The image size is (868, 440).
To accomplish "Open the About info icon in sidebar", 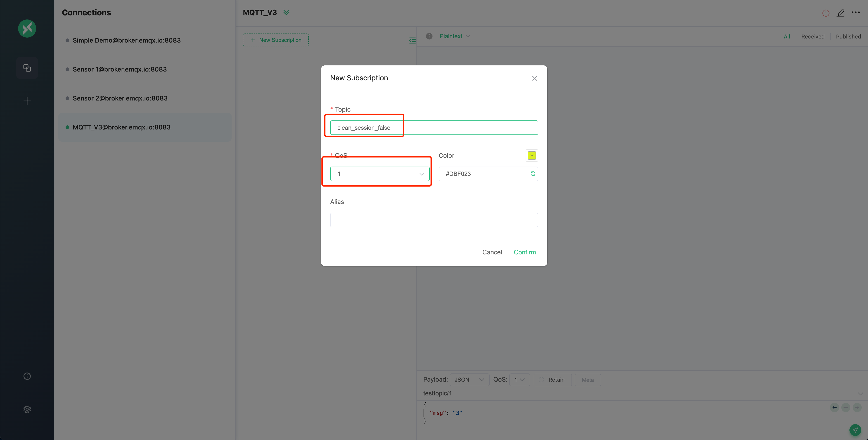I will [x=27, y=376].
